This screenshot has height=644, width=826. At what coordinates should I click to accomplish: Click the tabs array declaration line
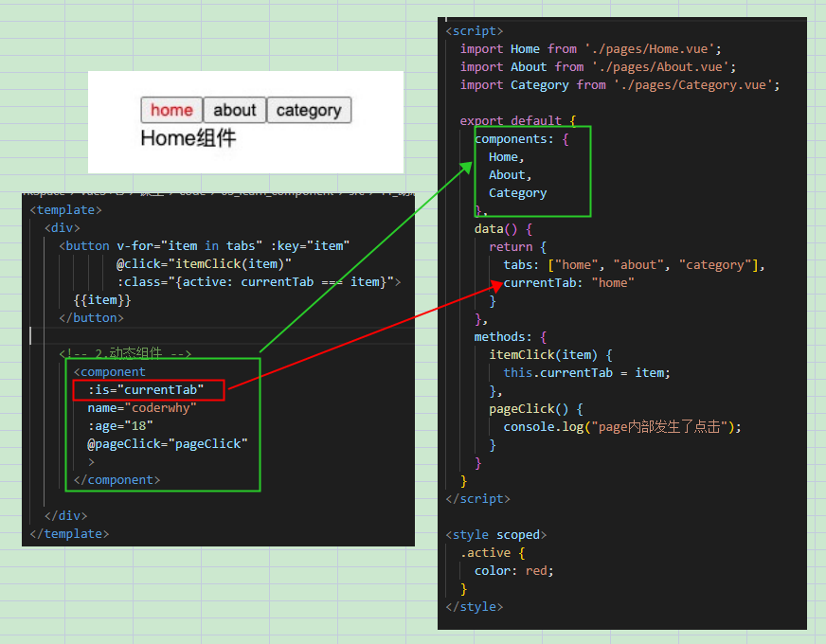coord(635,265)
